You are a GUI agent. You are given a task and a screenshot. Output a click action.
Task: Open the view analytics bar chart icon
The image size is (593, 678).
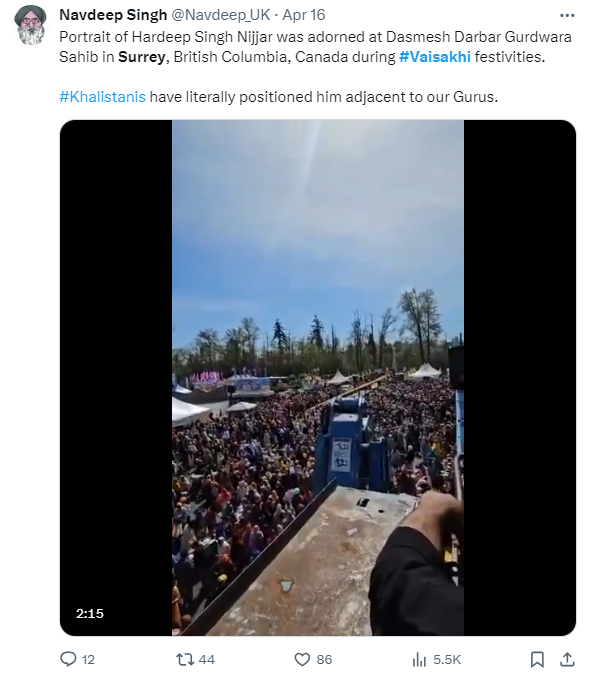coord(419,659)
